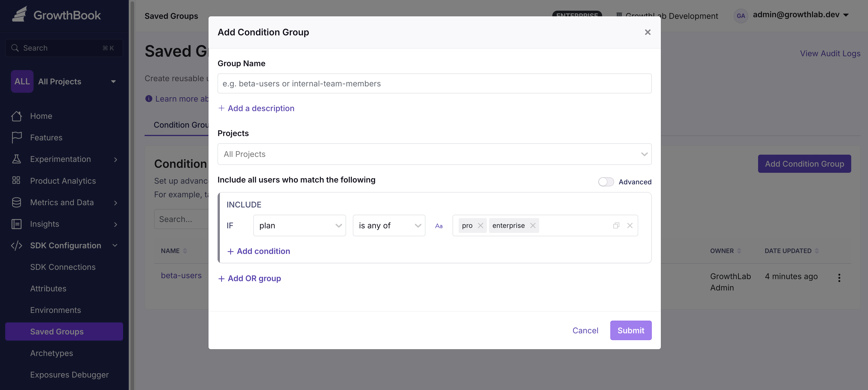The width and height of the screenshot is (868, 390).
Task: Enable the Advanced condition editor toggle
Action: point(606,182)
